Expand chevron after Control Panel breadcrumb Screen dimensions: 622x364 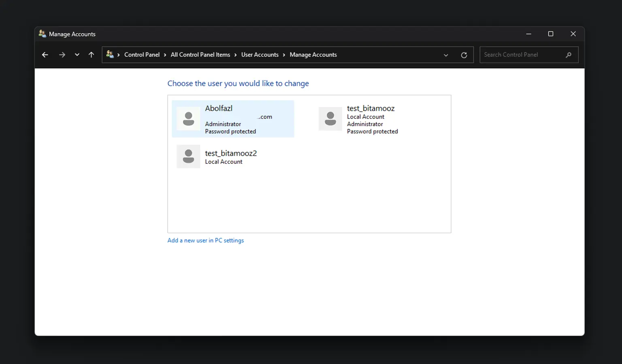point(165,55)
